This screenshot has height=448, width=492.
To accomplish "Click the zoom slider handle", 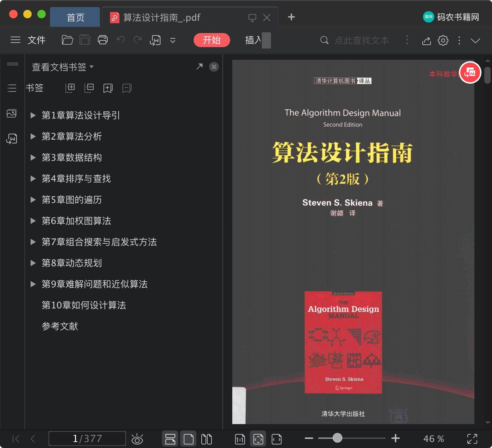I will coord(338,438).
